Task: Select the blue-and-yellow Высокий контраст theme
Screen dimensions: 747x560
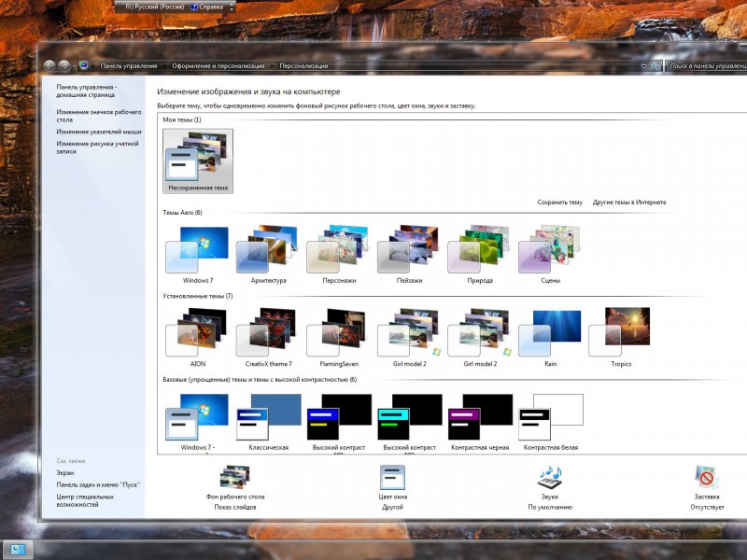Action: [x=339, y=422]
